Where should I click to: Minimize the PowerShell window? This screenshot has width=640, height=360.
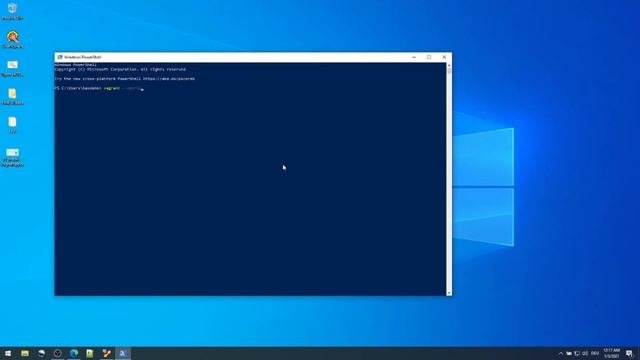pos(414,57)
